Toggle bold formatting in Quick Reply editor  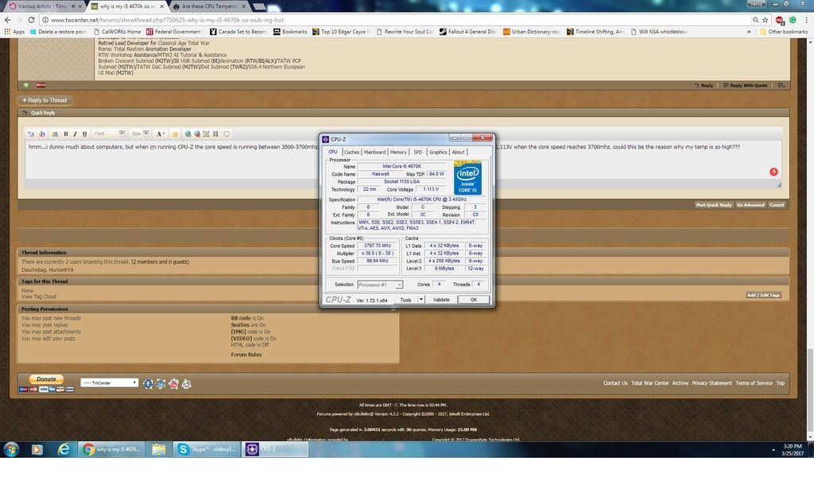[x=66, y=134]
